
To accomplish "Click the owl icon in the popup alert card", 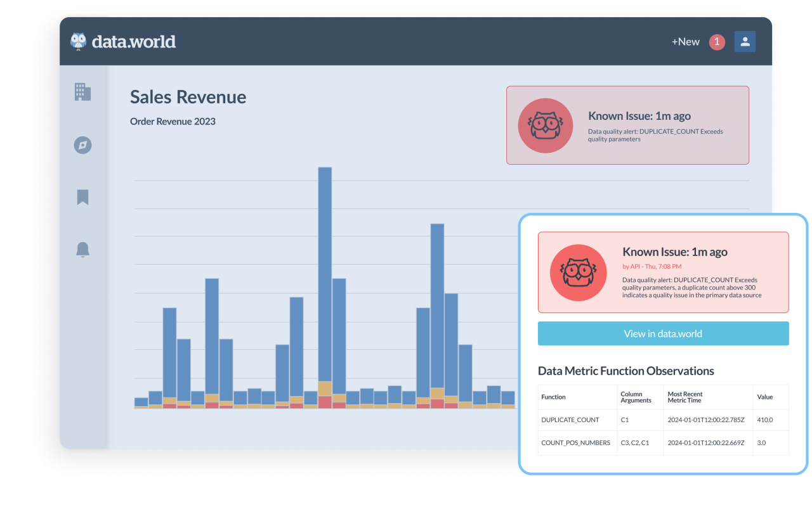I will click(577, 273).
